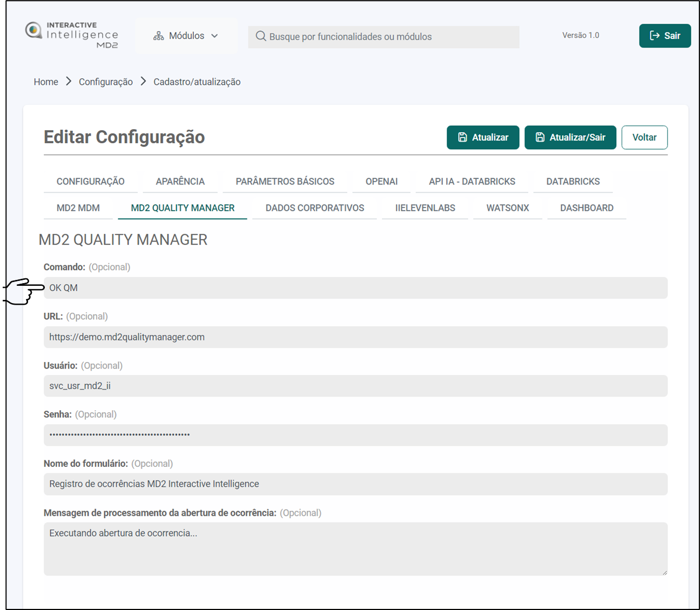700x610 pixels.
Task: Click the search bar for funcionalidades
Action: pyautogui.click(x=383, y=37)
